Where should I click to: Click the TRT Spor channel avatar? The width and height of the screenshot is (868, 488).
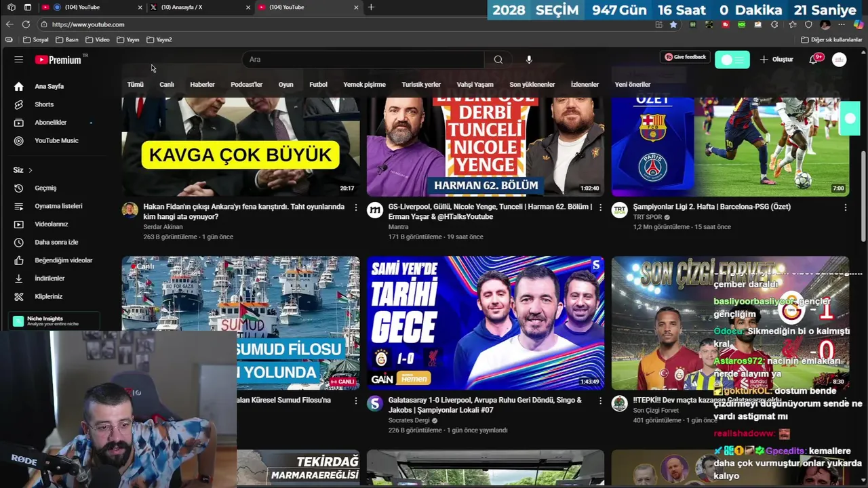[x=619, y=210]
